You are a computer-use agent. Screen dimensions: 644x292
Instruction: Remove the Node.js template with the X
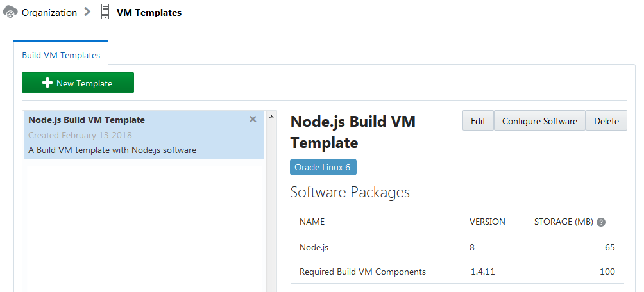pos(253,119)
